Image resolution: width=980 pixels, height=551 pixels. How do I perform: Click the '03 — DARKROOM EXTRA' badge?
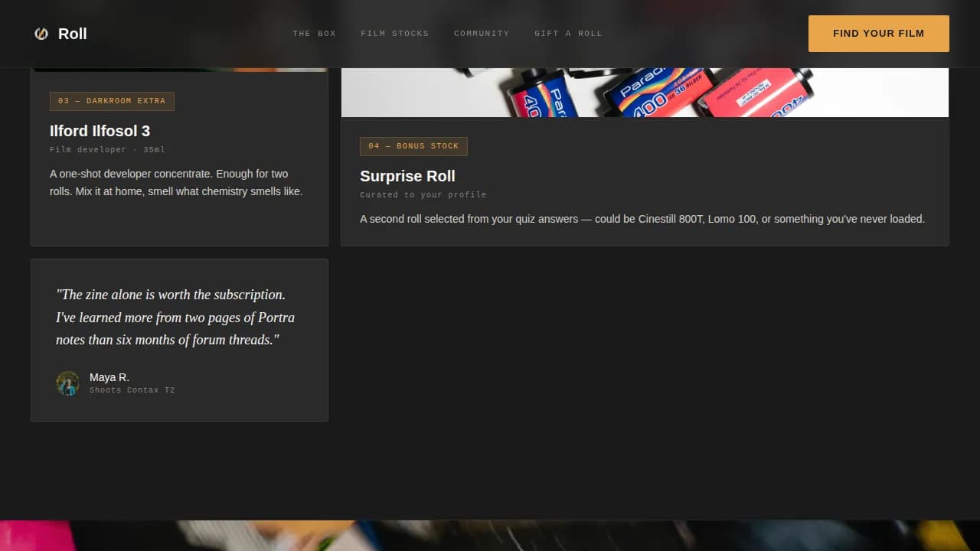coord(112,100)
